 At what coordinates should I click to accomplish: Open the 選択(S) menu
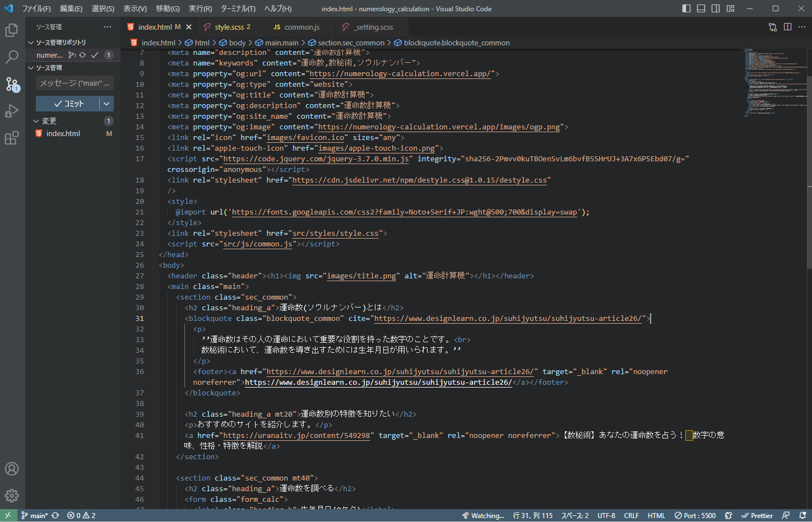103,8
